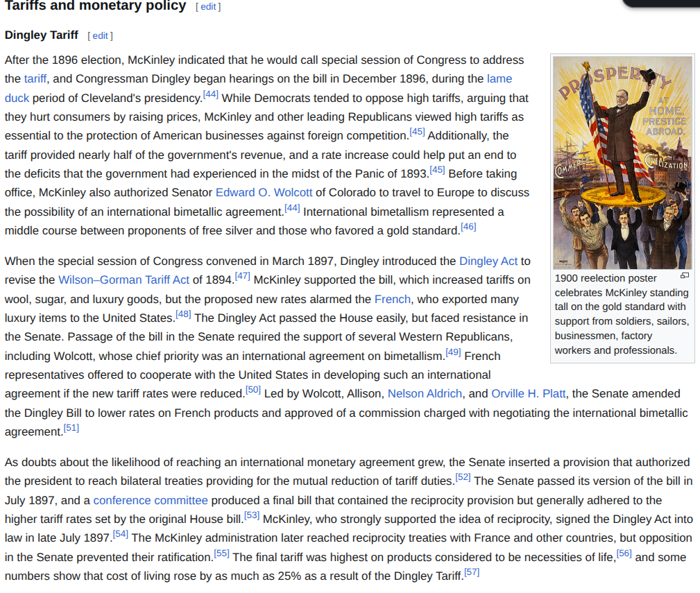
Task: Click the caption text '1900 reelection poster'
Action: [x=606, y=278]
